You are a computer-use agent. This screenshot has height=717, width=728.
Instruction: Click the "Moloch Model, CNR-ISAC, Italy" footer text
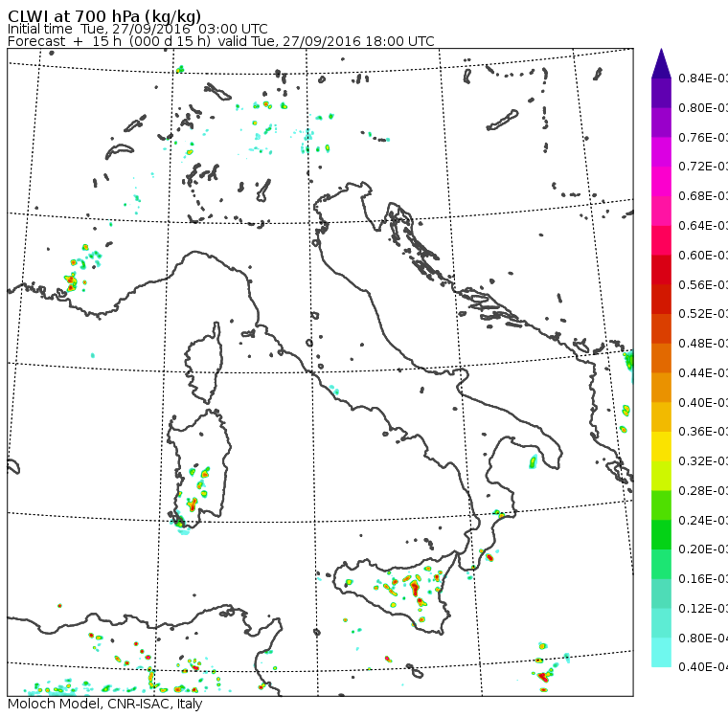click(105, 704)
